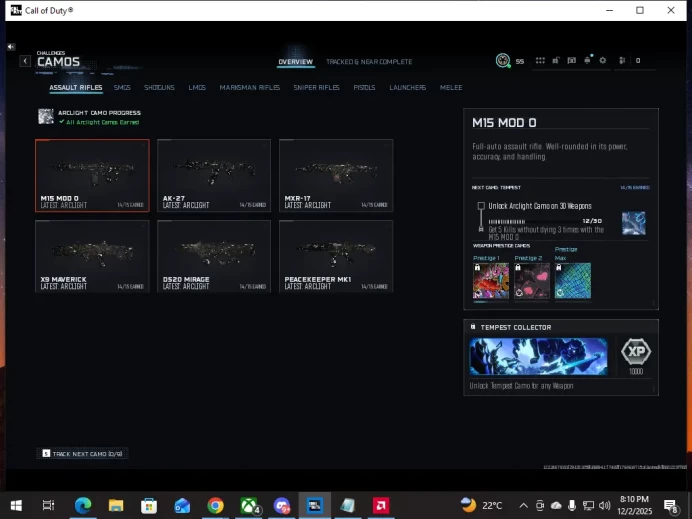
Task: Open the player profile avatar
Action: coord(503,60)
